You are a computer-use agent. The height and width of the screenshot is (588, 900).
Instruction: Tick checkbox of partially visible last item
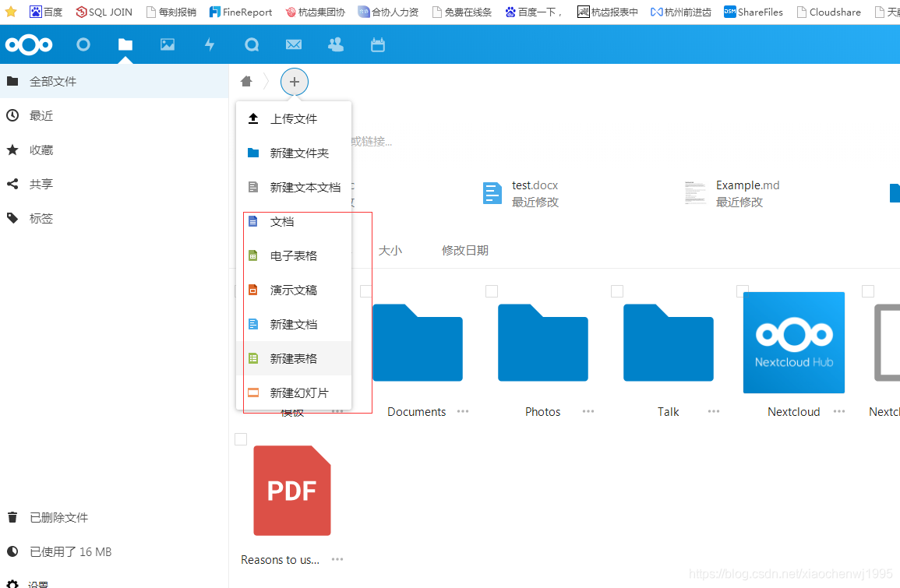coord(868,291)
